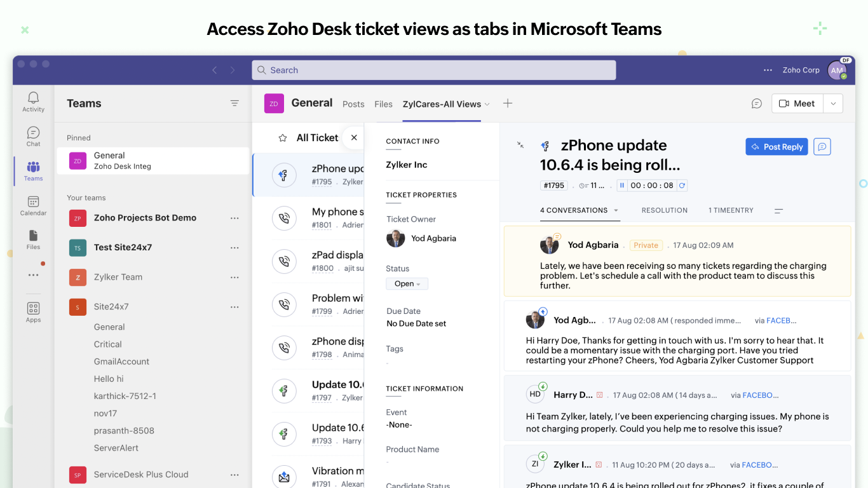Screen dimensions: 868x488
Task: Open the more tabs menu icon after 1 TIMEENTRY
Action: [x=778, y=210]
